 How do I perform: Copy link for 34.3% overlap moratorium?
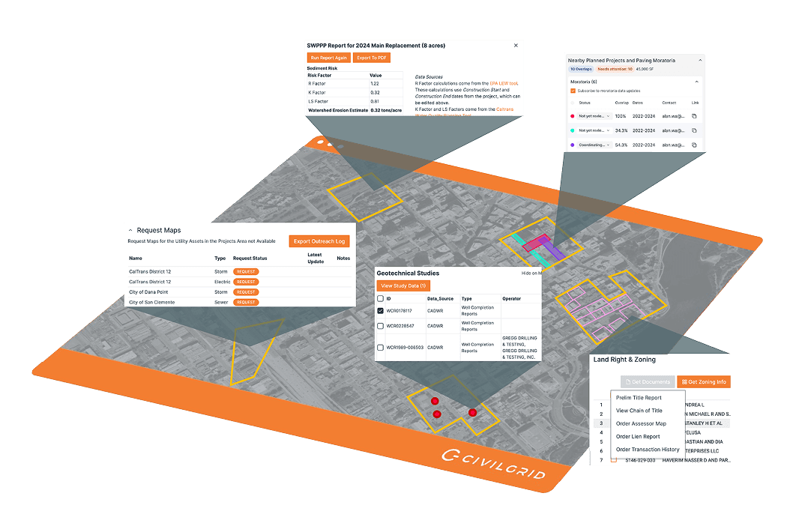pyautogui.click(x=694, y=130)
